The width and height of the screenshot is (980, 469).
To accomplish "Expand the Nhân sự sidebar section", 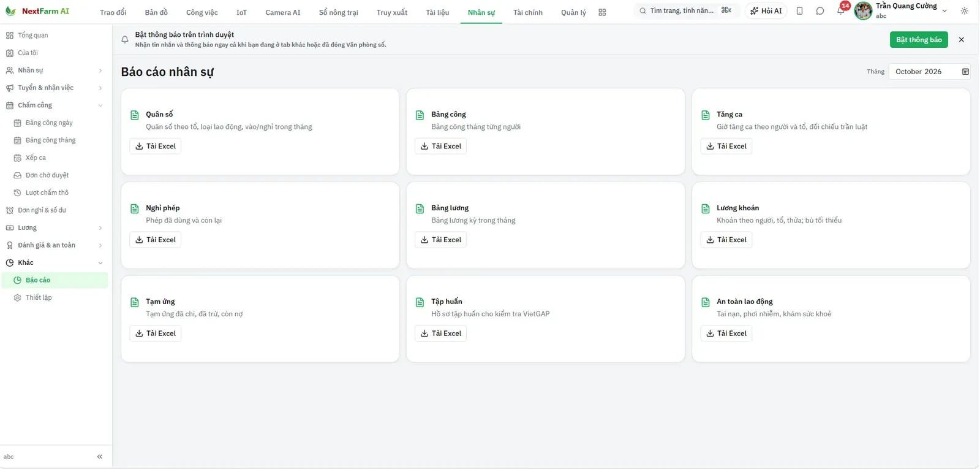I will (56, 71).
